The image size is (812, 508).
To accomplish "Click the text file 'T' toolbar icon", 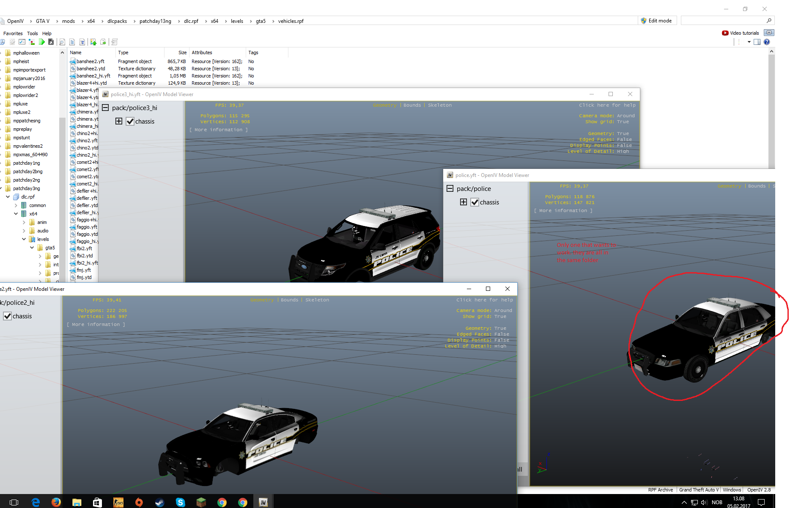I will tap(82, 42).
